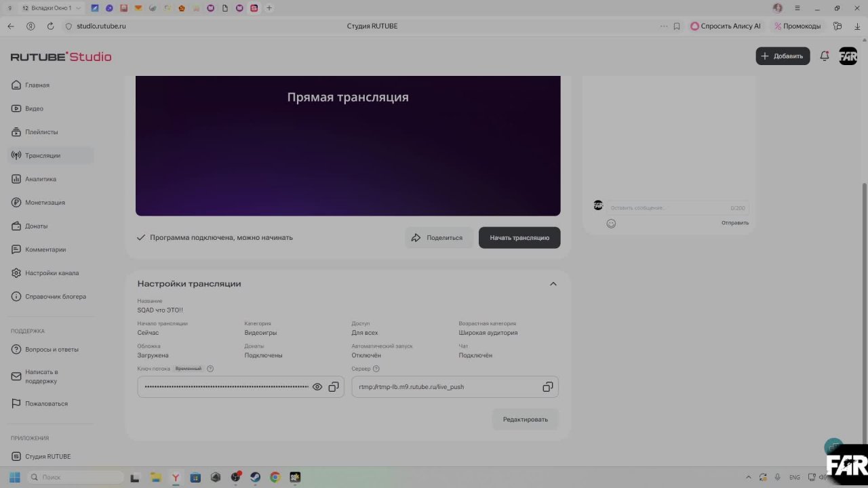The width and height of the screenshot is (868, 488).
Task: Open the browser hamburger menu
Action: tap(797, 8)
